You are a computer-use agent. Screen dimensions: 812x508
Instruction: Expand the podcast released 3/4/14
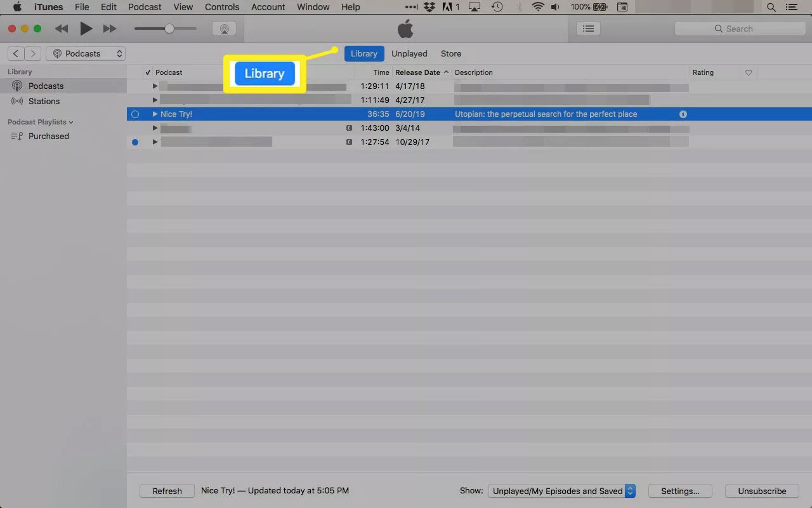coord(155,128)
